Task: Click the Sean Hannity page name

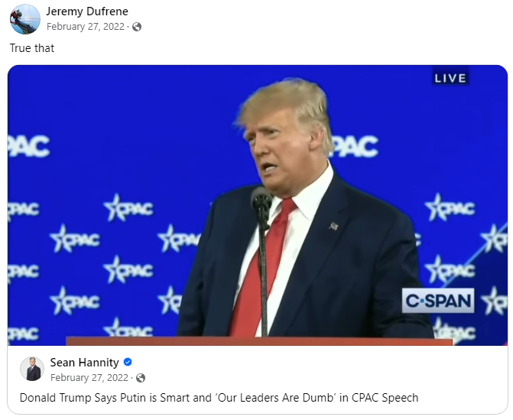Action: (x=84, y=363)
